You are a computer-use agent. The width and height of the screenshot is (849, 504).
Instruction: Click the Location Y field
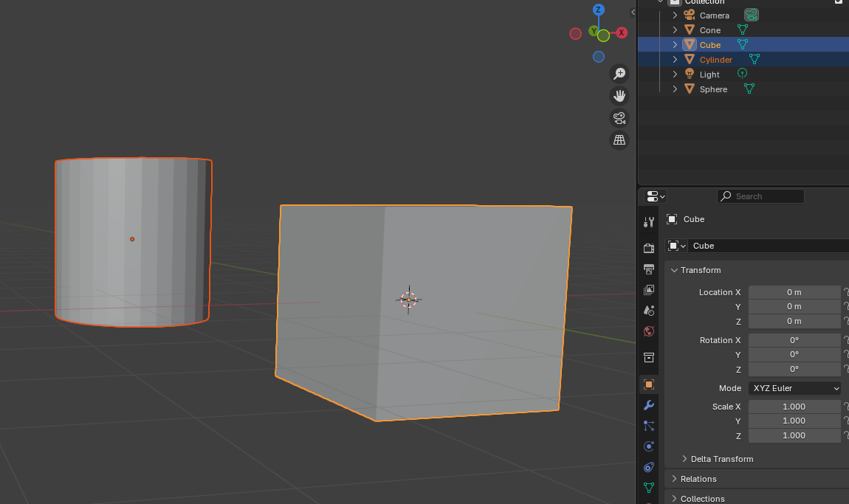pyautogui.click(x=794, y=306)
